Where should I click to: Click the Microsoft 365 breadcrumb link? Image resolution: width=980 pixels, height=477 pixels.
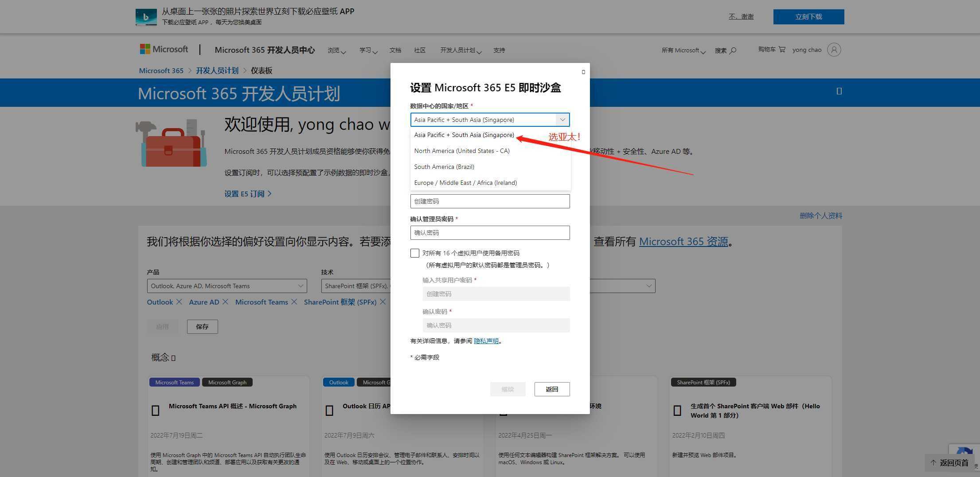[161, 70]
